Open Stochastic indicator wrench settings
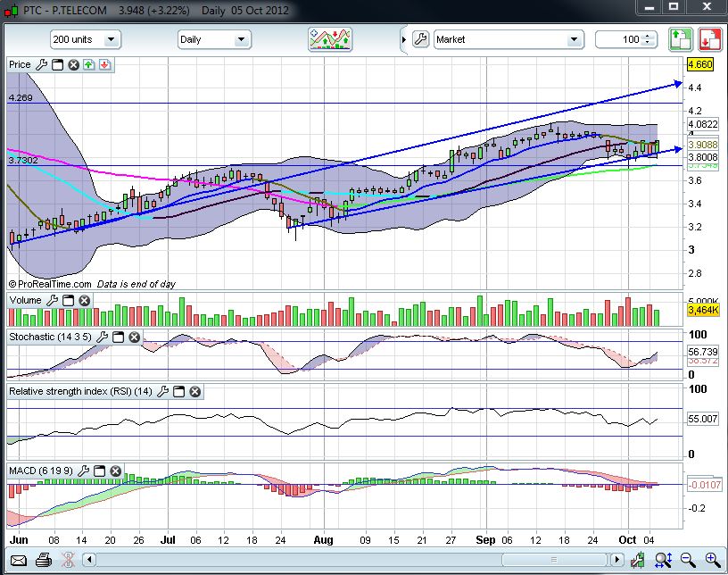Image resolution: width=728 pixels, height=575 pixels. click(102, 337)
